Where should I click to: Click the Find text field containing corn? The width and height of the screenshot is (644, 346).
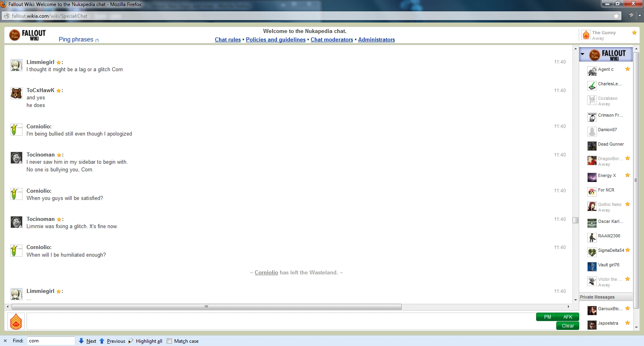51,341
